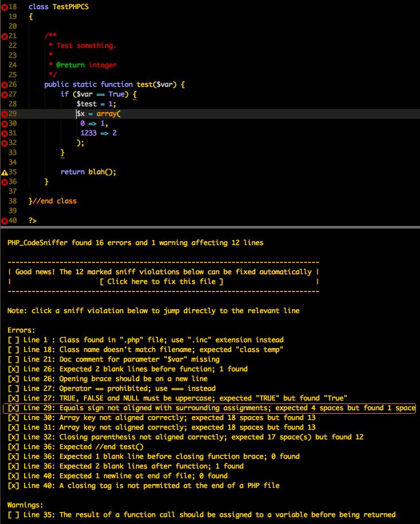Click the '@return' tag in the doc comment
The image size is (420, 524).
click(x=70, y=65)
